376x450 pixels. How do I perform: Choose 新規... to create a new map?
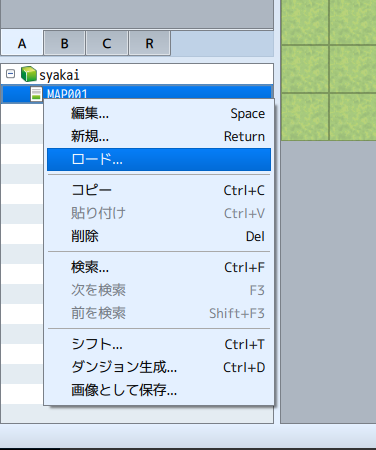click(159, 136)
